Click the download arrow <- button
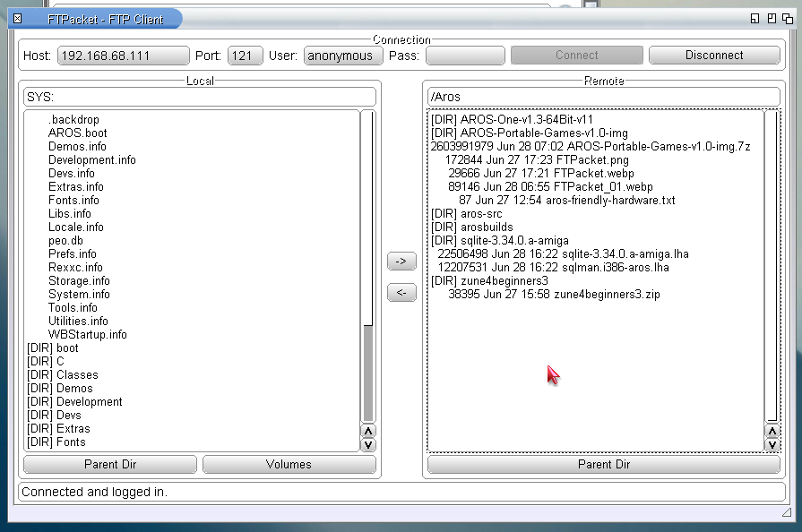Screen dimensions: 802x532 pyautogui.click(x=401, y=293)
